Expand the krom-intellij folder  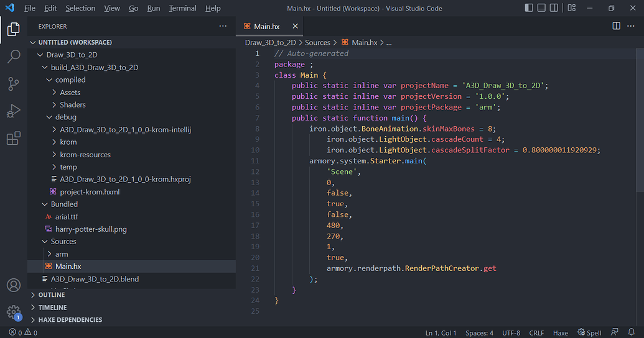[x=131, y=130]
